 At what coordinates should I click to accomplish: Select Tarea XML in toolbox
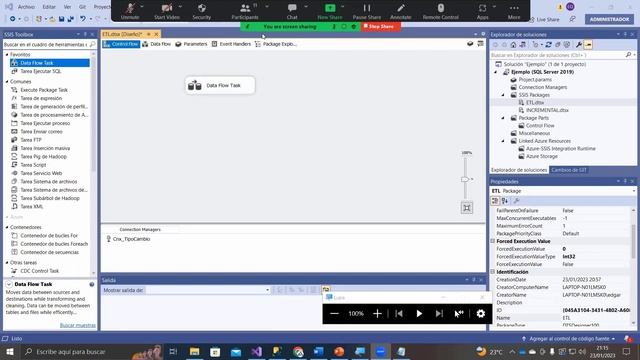click(32, 206)
